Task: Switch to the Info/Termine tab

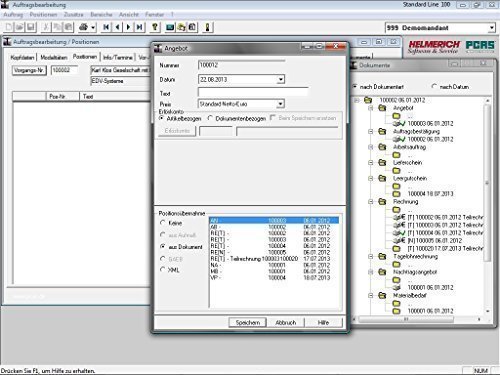Action: click(x=118, y=57)
